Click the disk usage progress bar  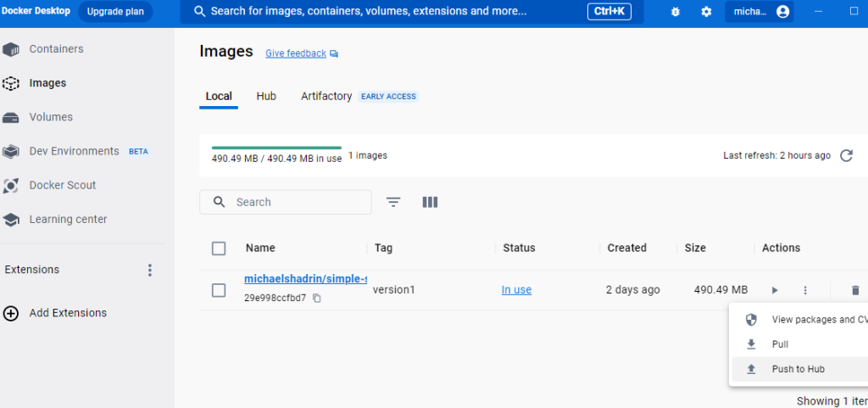276,148
